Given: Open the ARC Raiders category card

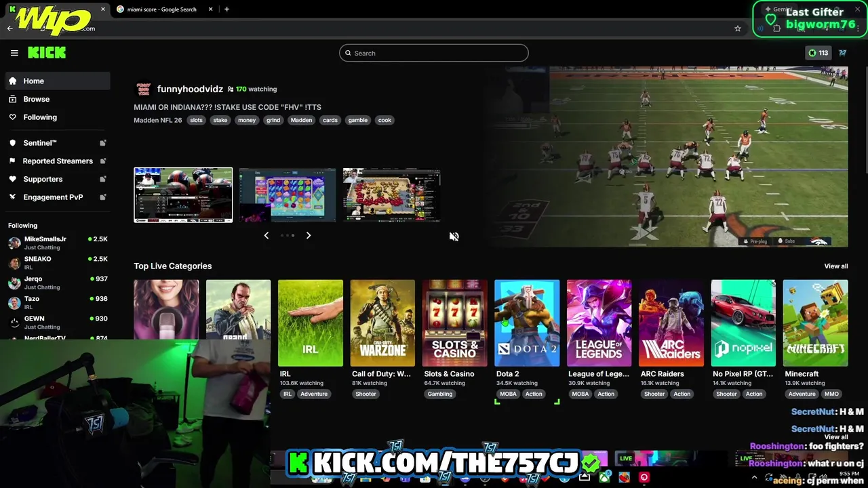Looking at the screenshot, I should coord(671,323).
